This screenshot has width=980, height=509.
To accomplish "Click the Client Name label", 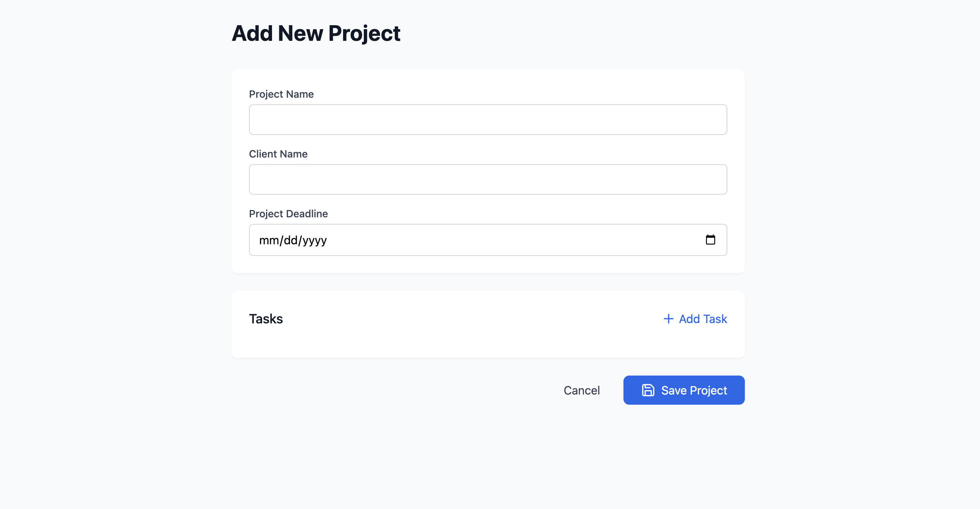I will [x=278, y=154].
